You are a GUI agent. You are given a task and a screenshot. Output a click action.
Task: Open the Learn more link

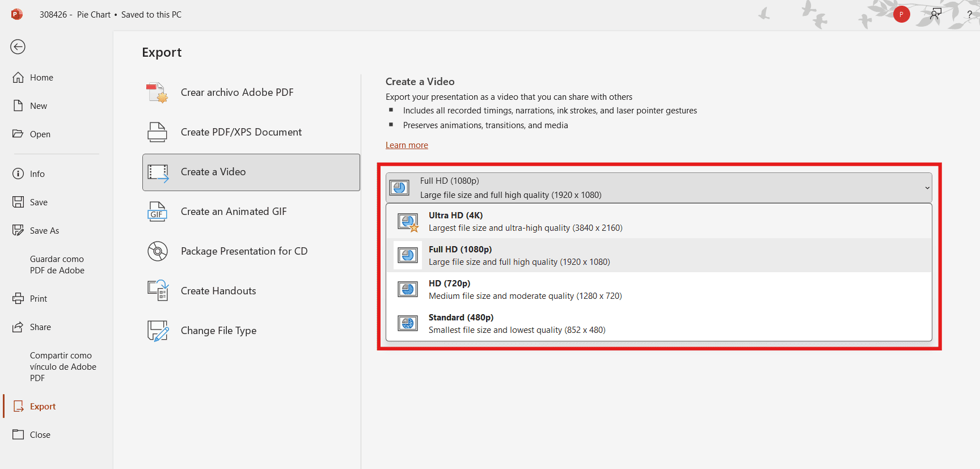[x=407, y=145]
